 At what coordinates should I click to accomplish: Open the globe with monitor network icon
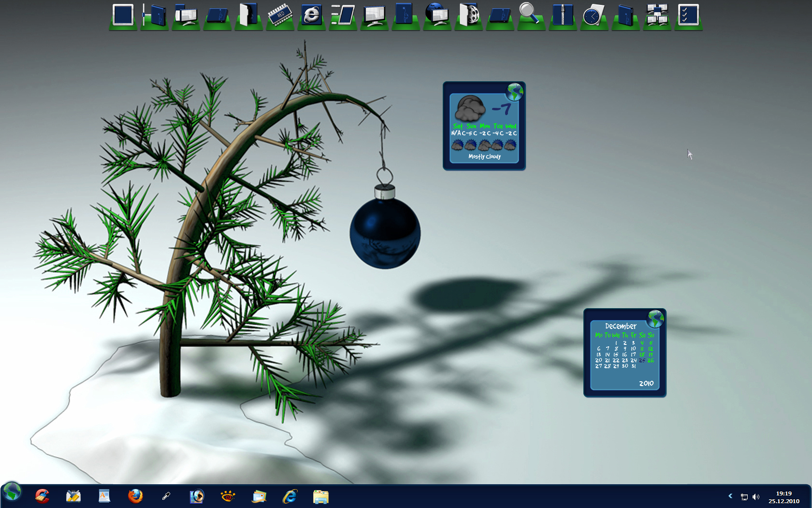tap(437, 15)
